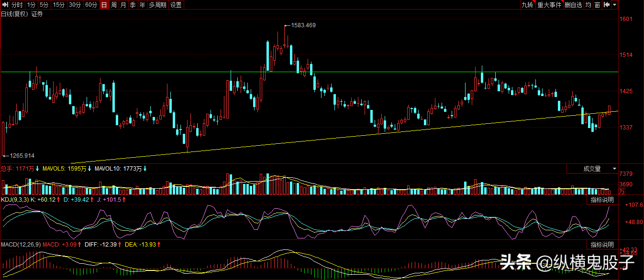Toggle the 窗 window layout button

597,5
